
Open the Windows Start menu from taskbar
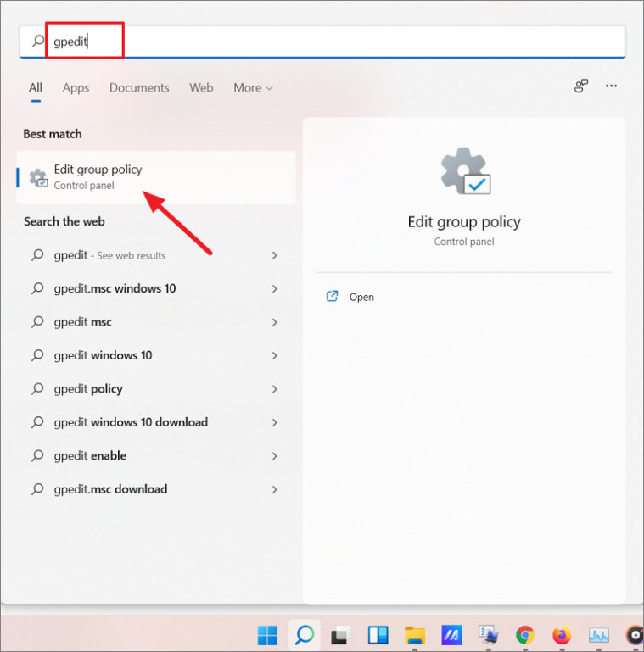[267, 635]
